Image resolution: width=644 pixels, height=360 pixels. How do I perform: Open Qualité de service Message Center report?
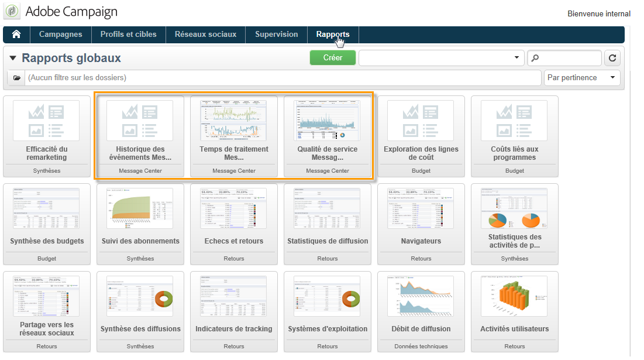click(328, 136)
